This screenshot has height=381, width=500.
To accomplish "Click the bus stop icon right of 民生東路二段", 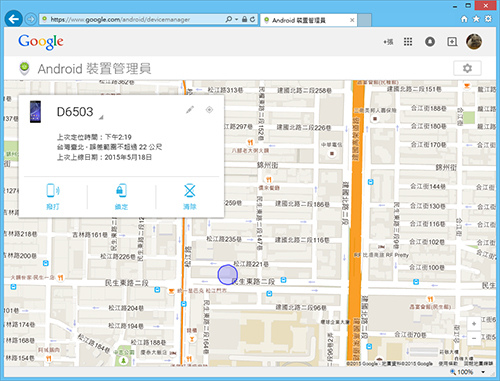I will click(x=283, y=280).
